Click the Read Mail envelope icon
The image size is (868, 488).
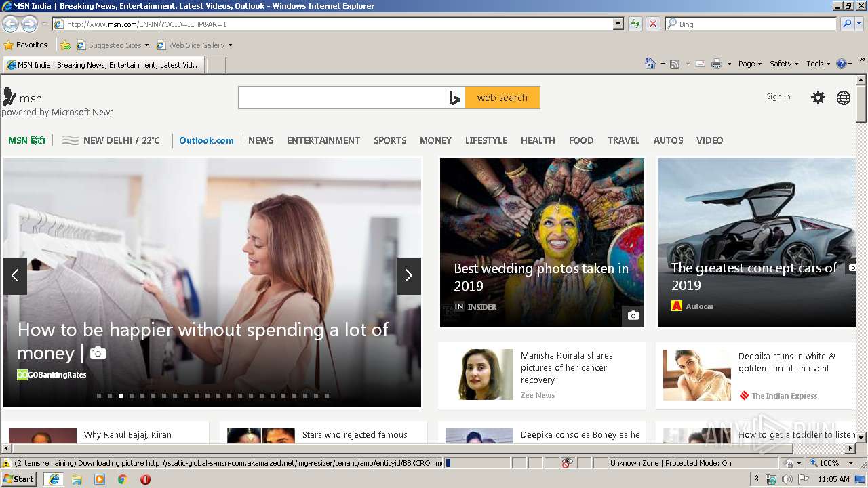700,64
